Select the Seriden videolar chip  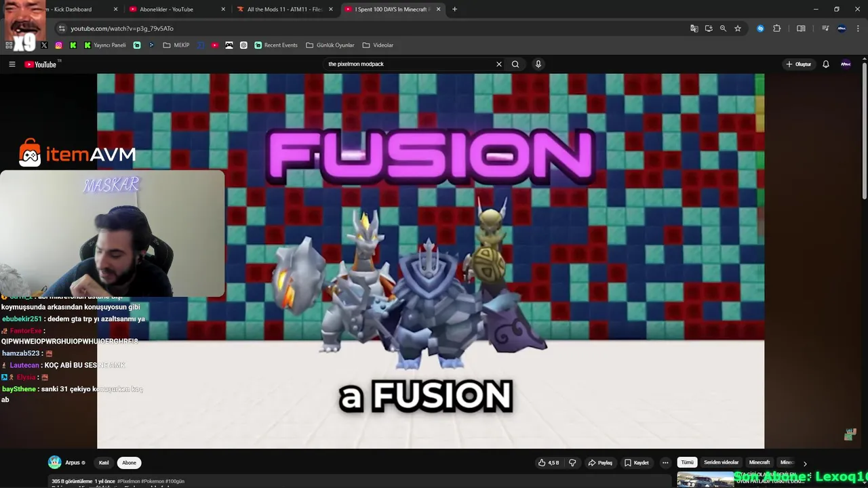(x=722, y=462)
